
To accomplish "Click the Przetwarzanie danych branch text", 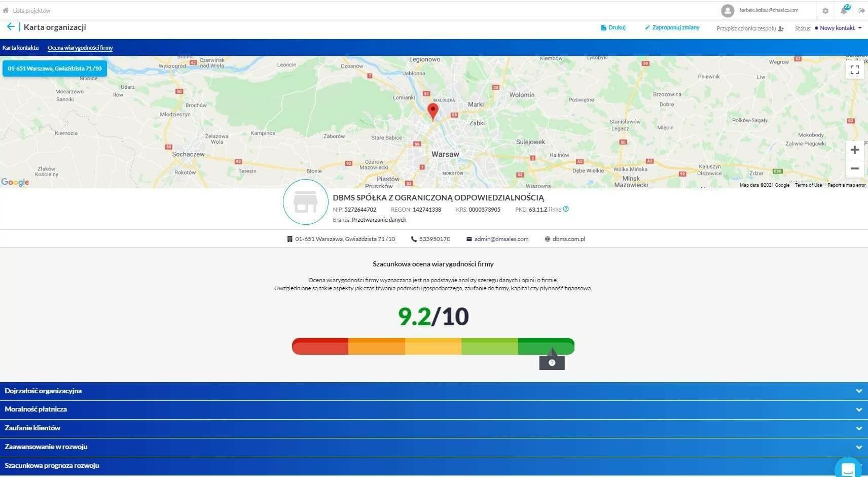I will pos(379,220).
